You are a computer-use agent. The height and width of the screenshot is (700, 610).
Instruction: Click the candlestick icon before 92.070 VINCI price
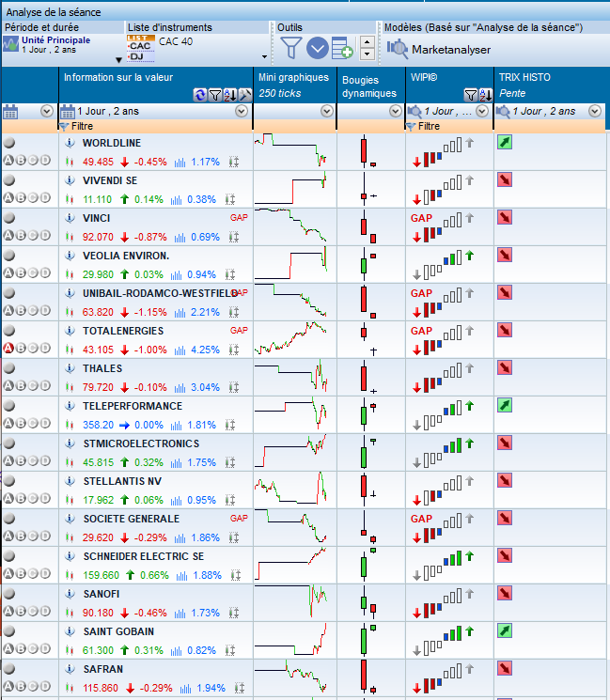click(70, 237)
